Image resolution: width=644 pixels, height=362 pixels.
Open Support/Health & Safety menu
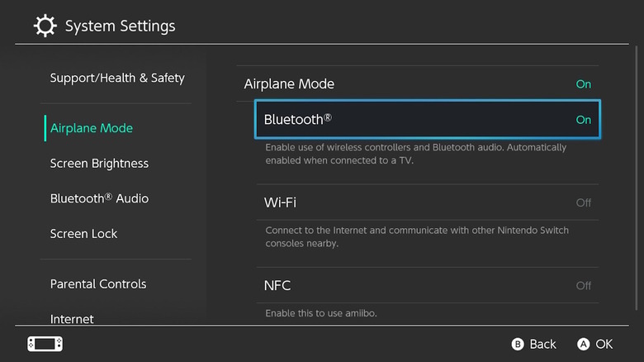[x=117, y=79]
